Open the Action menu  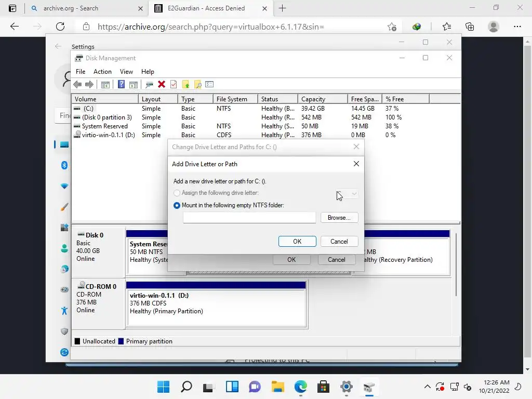point(102,72)
